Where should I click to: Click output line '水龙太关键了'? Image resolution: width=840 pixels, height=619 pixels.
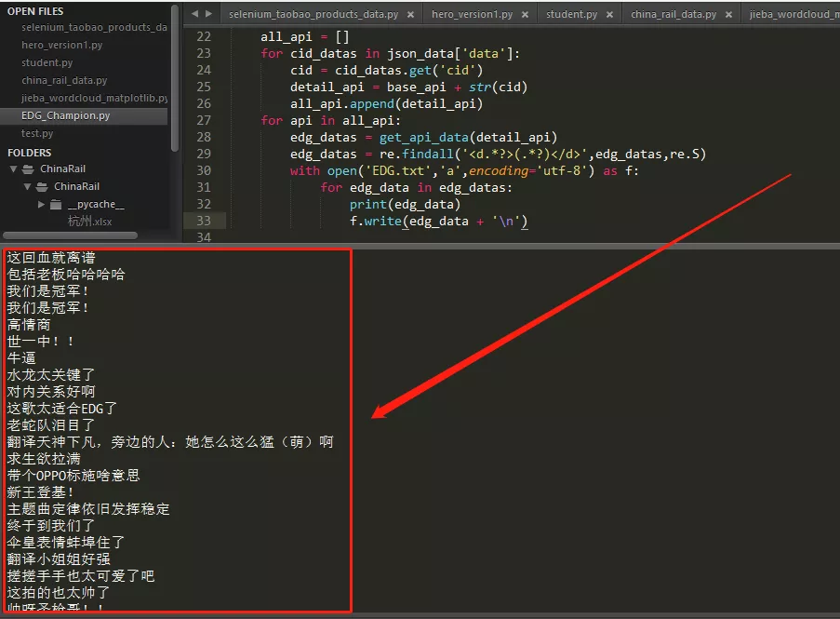click(x=51, y=375)
